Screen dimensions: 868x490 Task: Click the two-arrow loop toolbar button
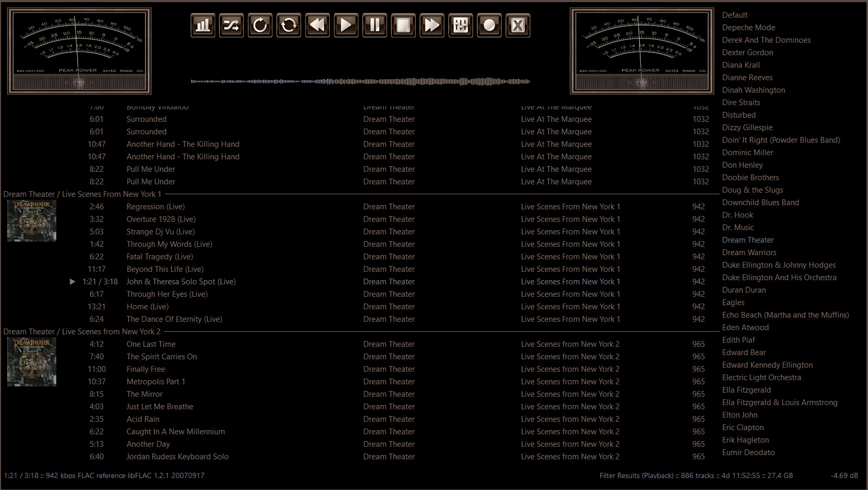[289, 25]
